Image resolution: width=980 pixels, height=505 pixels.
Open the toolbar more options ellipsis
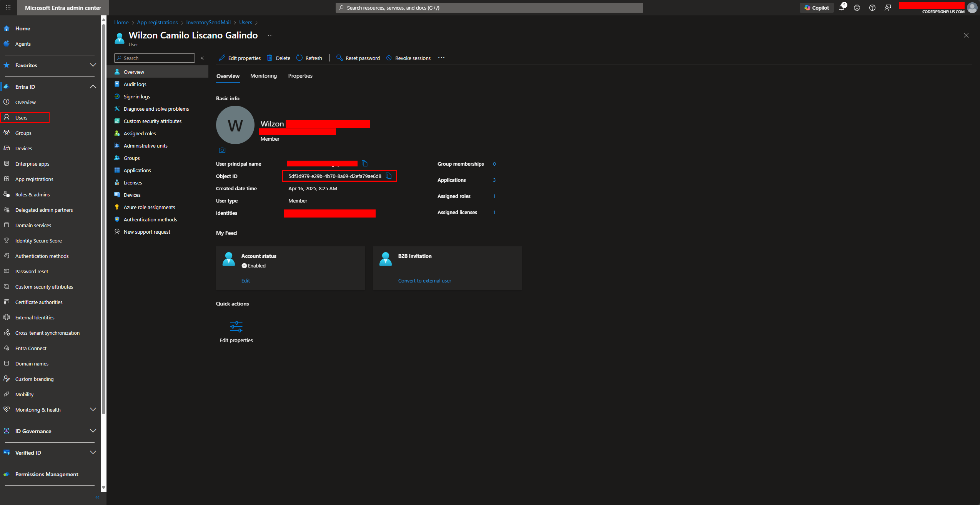441,58
